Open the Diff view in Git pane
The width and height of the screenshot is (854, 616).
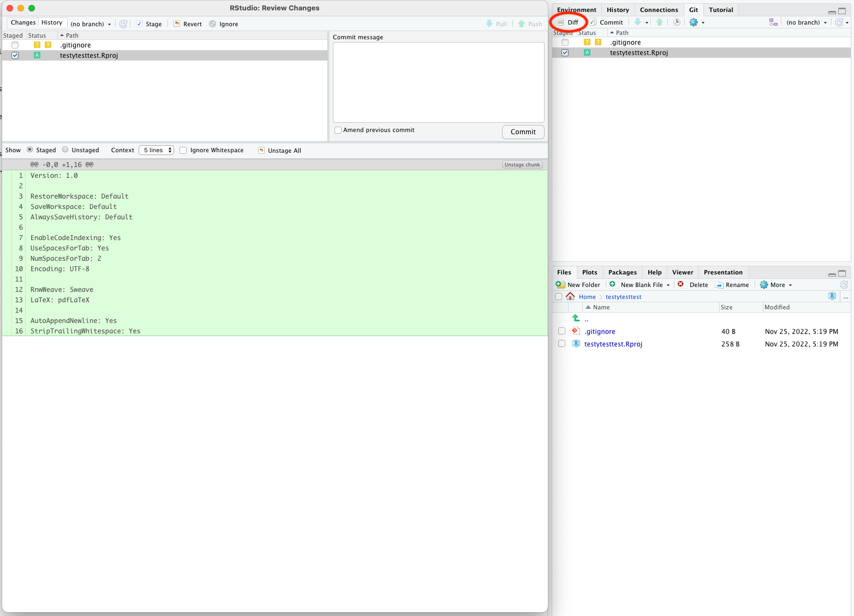point(568,22)
